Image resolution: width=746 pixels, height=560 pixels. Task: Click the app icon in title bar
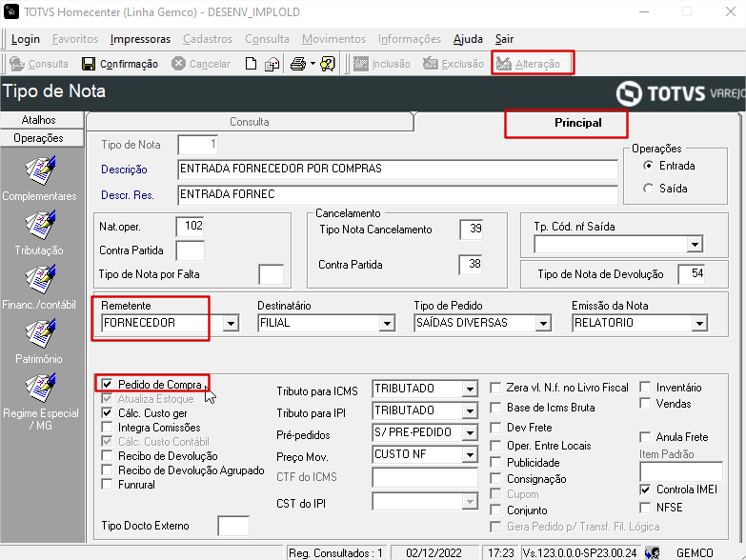[11, 11]
